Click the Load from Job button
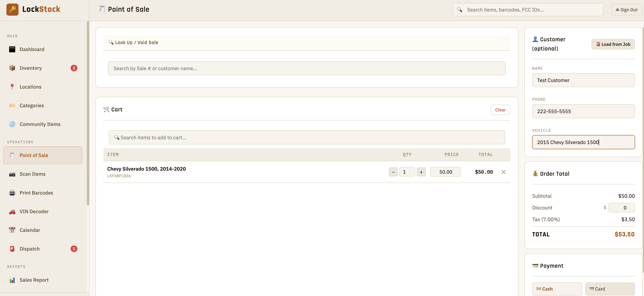 (613, 44)
